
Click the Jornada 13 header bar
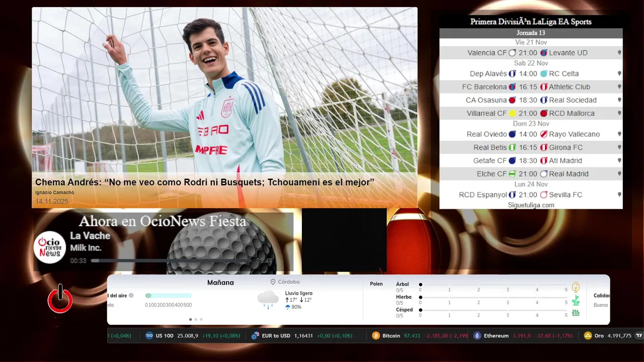(531, 33)
